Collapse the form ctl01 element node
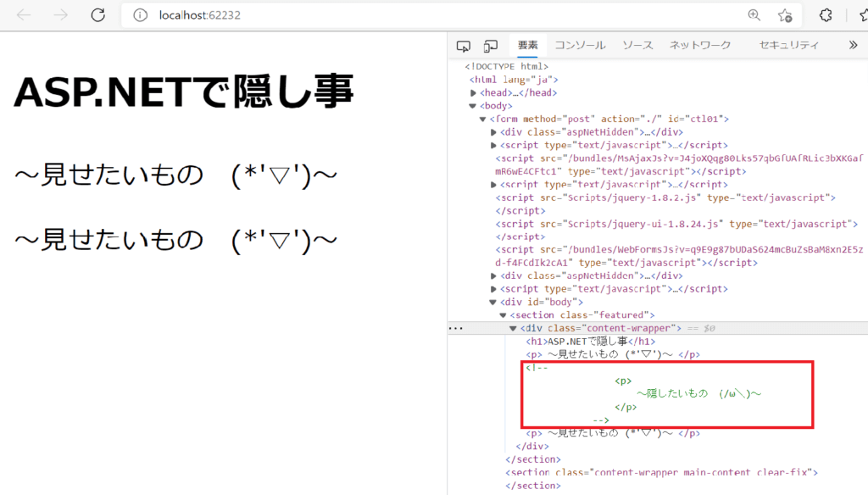This screenshot has width=868, height=495. 482,119
